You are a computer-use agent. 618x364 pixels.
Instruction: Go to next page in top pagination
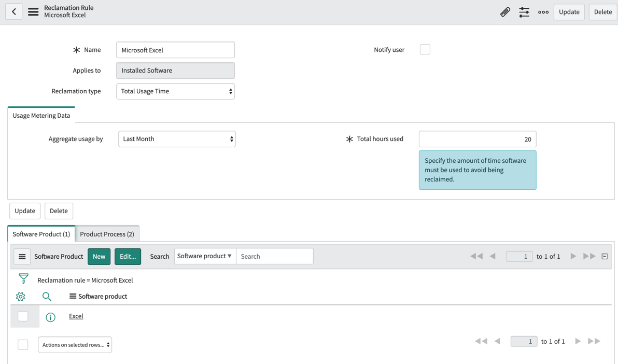(x=573, y=256)
